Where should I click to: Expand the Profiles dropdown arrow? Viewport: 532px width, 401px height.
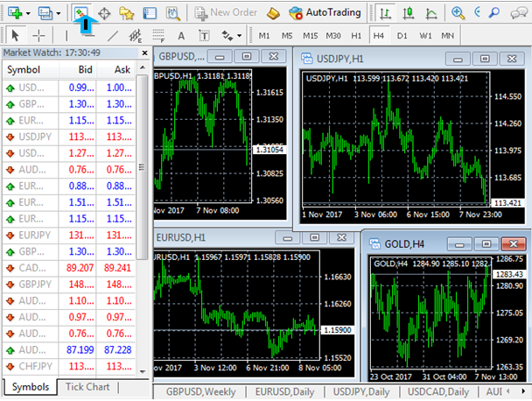pyautogui.click(x=58, y=13)
